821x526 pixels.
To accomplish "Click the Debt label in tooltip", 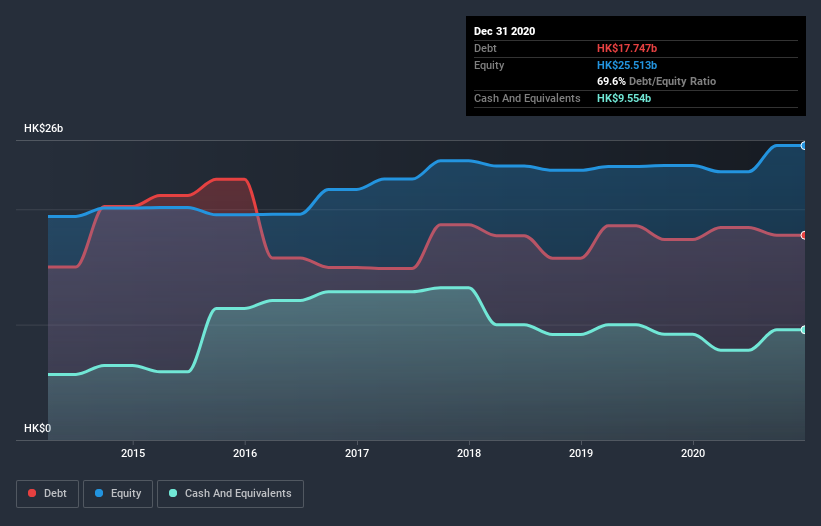I will tap(485, 49).
